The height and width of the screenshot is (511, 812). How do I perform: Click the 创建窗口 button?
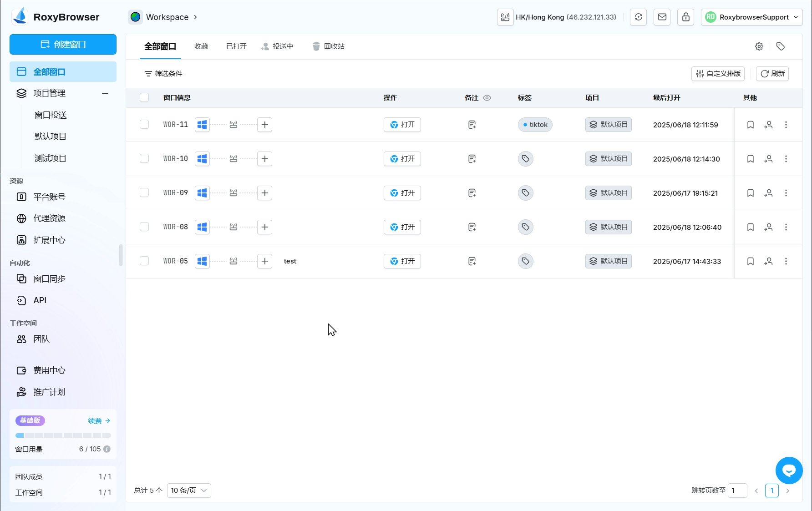pos(63,45)
